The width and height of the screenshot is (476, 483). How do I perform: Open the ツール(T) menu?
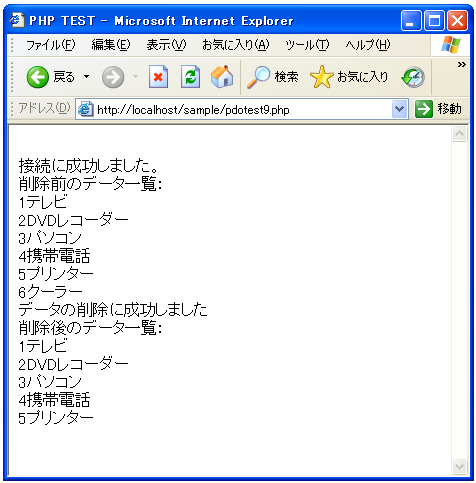307,45
